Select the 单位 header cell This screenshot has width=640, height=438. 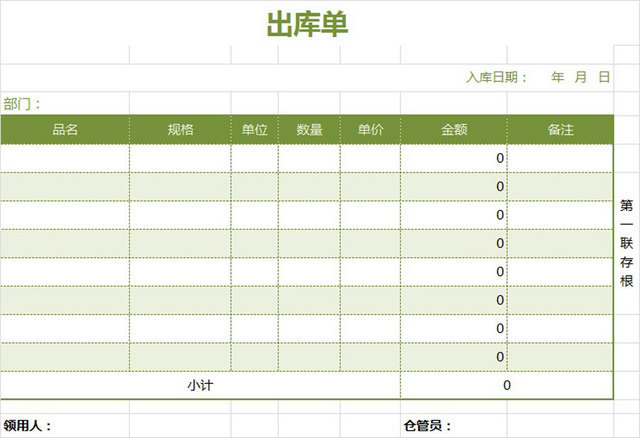(255, 130)
